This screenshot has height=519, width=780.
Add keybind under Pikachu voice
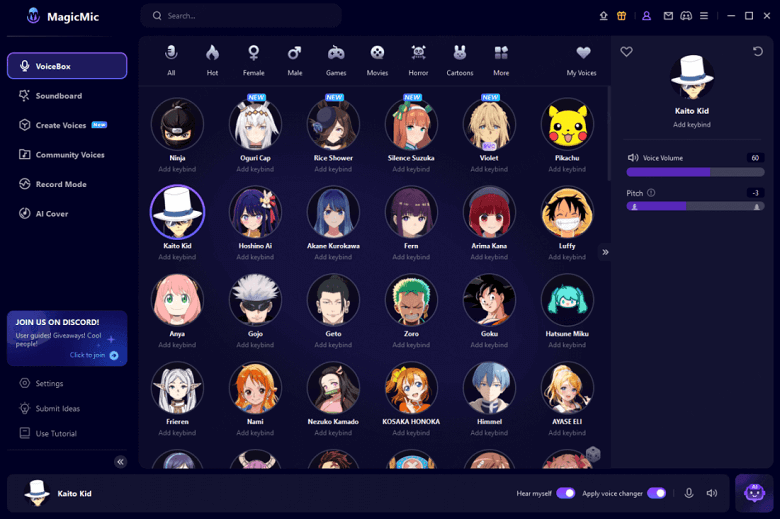tap(567, 169)
